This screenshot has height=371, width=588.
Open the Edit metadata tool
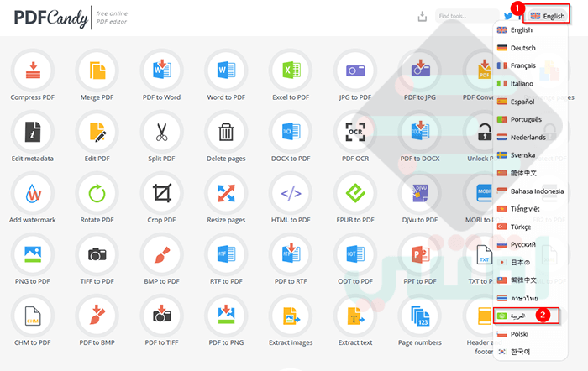tap(33, 133)
